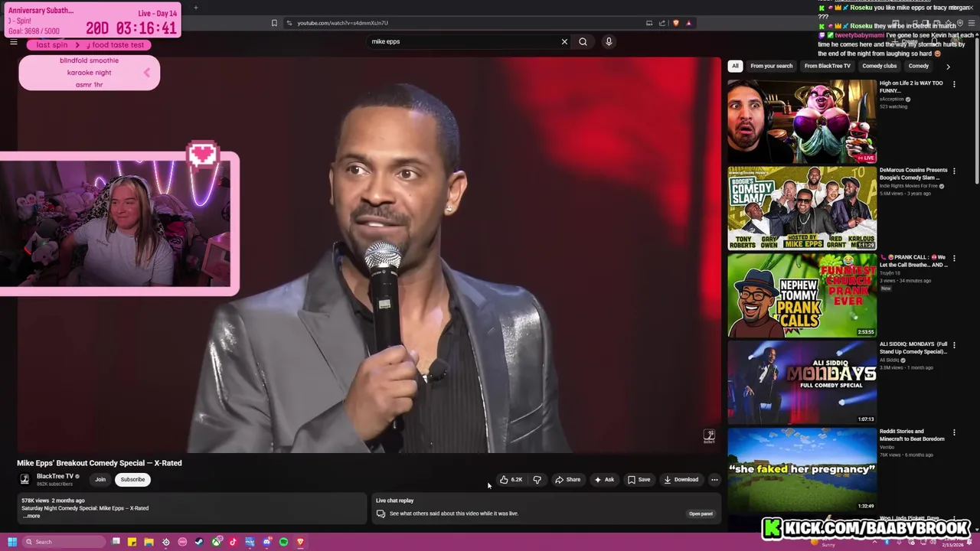980x551 pixels.
Task: Open options for DeMarcus Cousins video
Action: point(954,171)
